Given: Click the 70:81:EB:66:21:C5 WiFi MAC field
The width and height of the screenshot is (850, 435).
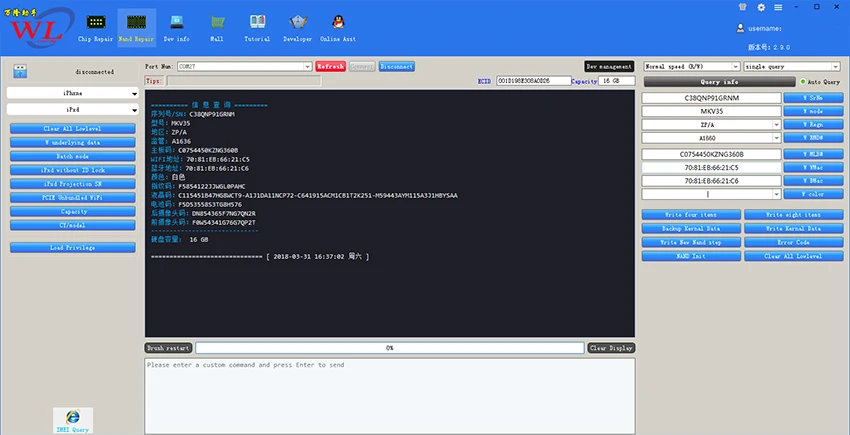Looking at the screenshot, I should click(x=711, y=168).
